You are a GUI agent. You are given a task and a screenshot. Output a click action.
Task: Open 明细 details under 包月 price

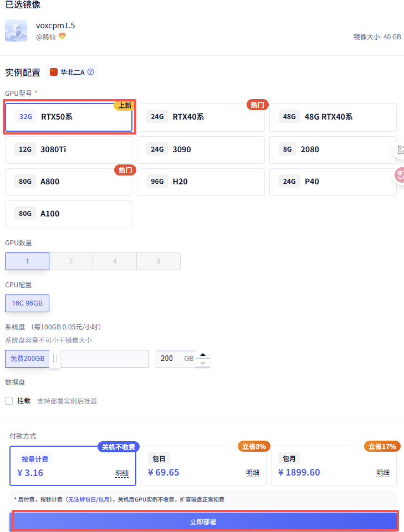click(383, 473)
